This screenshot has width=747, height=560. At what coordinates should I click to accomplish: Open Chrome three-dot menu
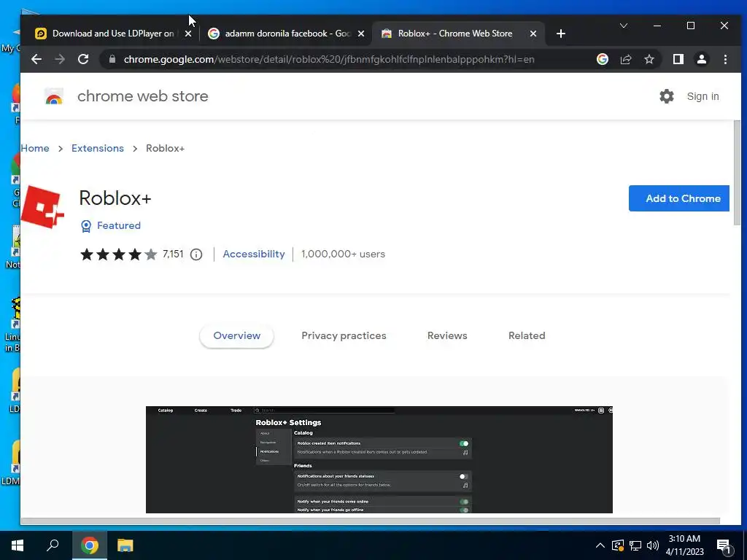coord(725,59)
